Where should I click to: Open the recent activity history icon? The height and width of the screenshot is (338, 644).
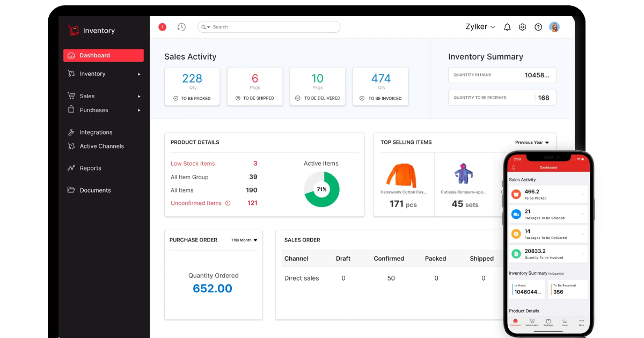181,27
